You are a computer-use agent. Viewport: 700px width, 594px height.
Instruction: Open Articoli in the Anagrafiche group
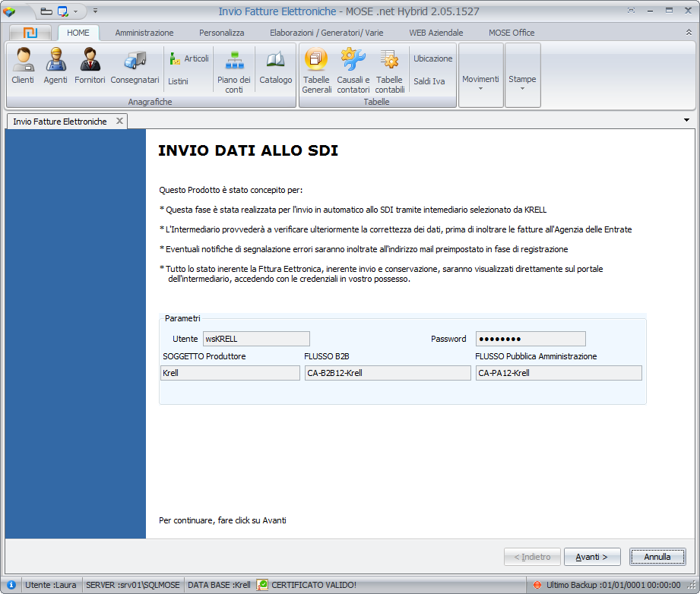[x=189, y=58]
